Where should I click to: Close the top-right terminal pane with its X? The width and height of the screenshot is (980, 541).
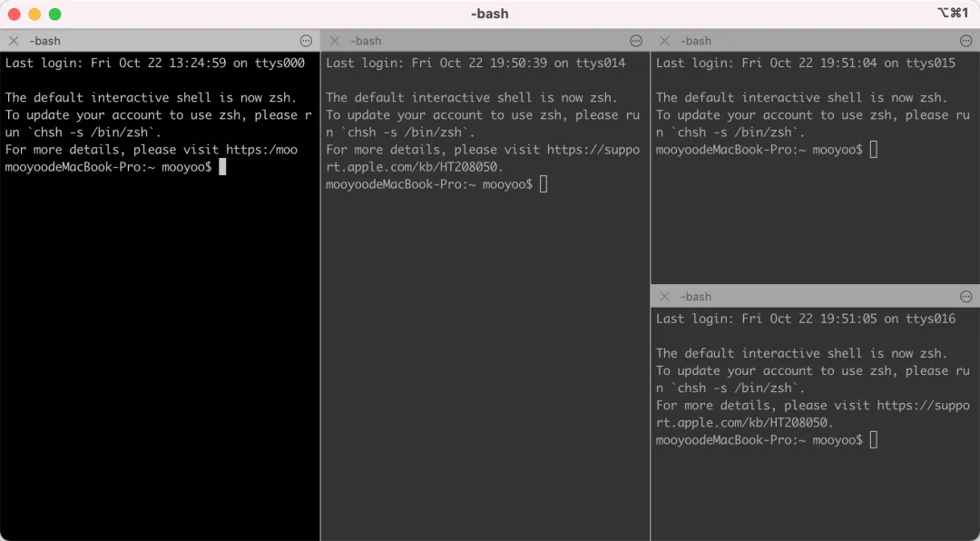[663, 41]
